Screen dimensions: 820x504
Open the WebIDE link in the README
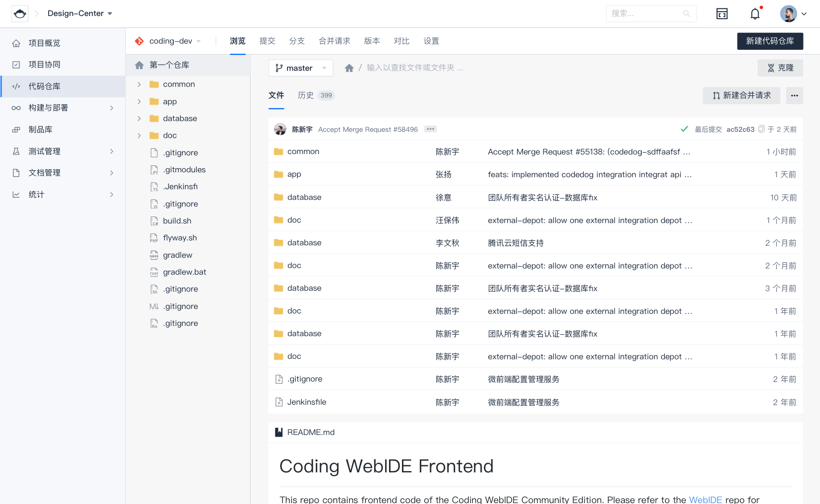pos(705,500)
